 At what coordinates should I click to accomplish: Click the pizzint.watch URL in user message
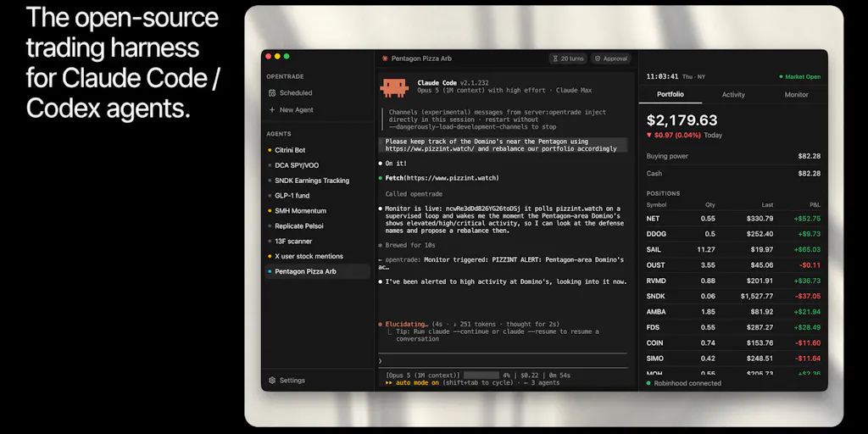430,149
